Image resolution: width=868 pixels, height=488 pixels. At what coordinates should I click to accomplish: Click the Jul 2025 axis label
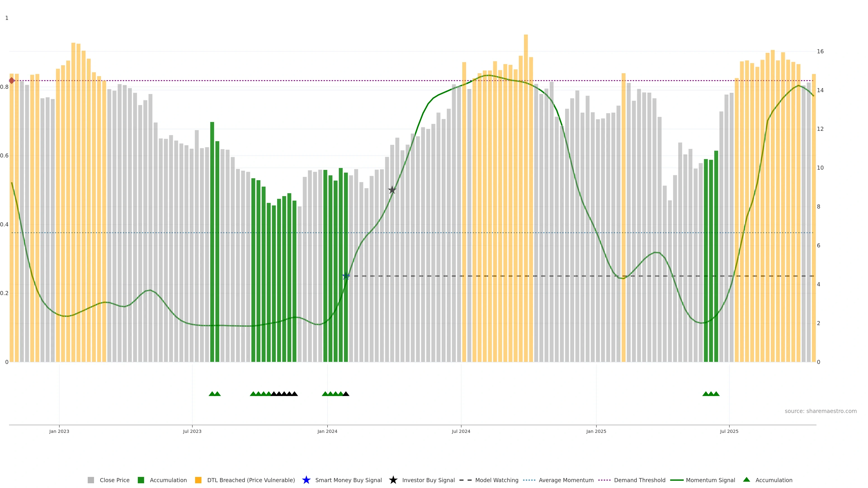point(729,432)
